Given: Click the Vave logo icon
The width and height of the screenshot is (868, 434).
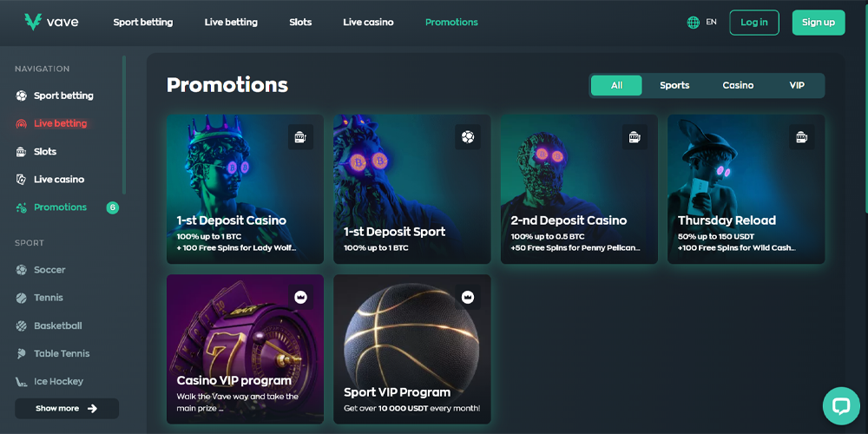Looking at the screenshot, I should coord(33,23).
